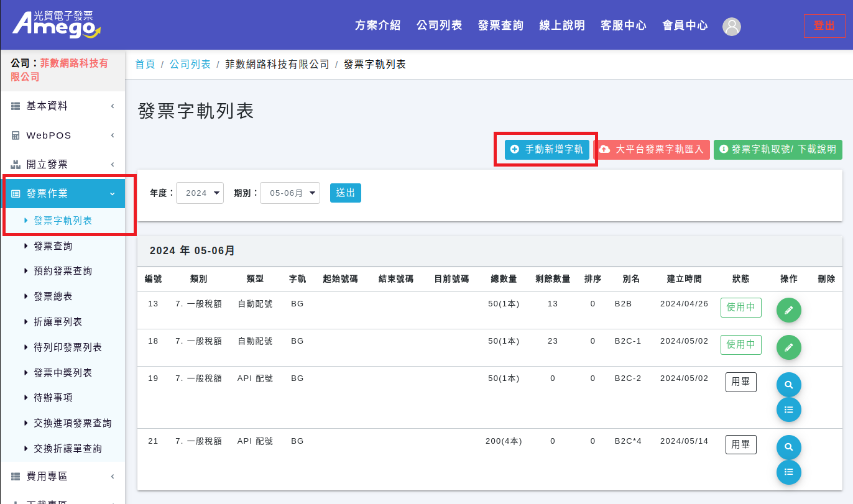Select 待辦事項 in the sidebar
Image resolution: width=853 pixels, height=504 pixels.
(53, 398)
